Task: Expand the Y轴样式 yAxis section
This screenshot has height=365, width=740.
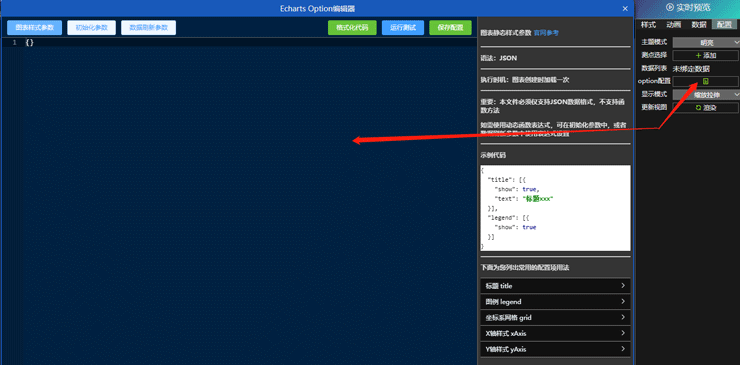Action: [x=555, y=349]
